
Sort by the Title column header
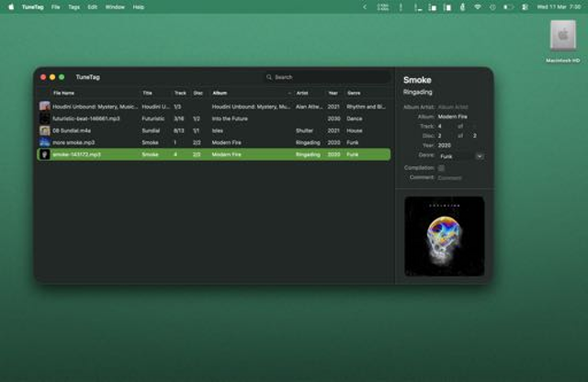click(147, 93)
